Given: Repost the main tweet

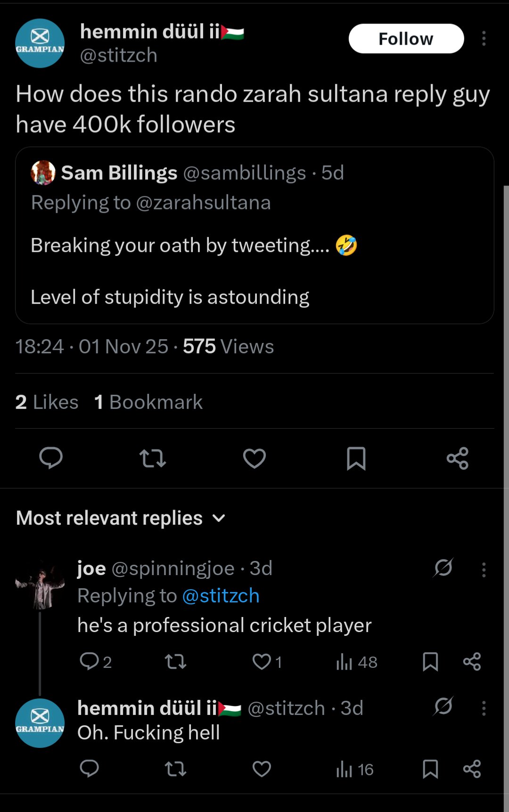Looking at the screenshot, I should (x=153, y=458).
